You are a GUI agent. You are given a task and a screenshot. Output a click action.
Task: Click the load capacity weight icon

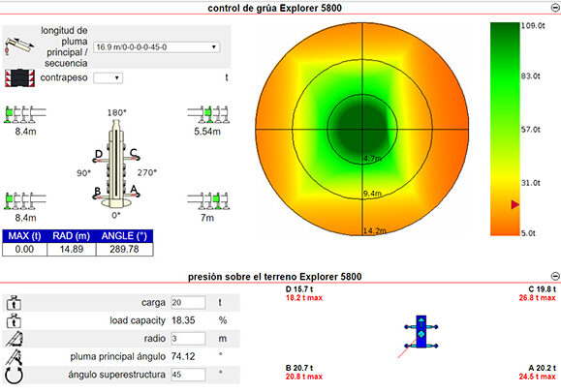[x=14, y=320]
